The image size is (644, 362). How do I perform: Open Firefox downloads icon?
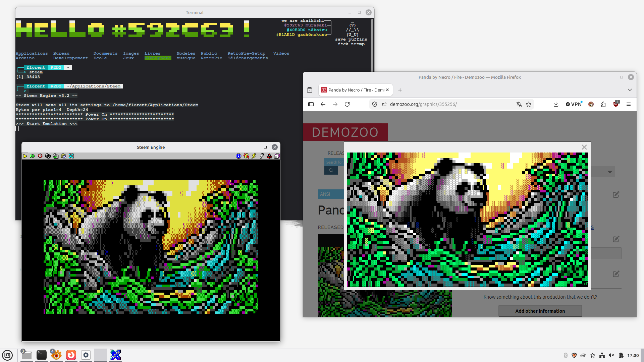tap(556, 104)
